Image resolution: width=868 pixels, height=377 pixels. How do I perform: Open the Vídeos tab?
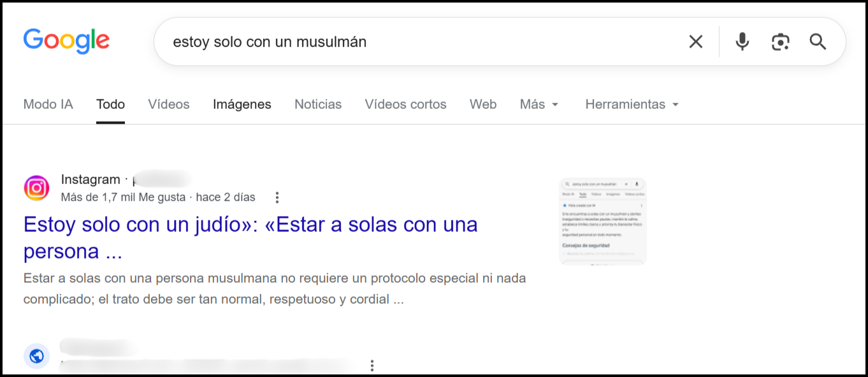pyautogui.click(x=169, y=104)
